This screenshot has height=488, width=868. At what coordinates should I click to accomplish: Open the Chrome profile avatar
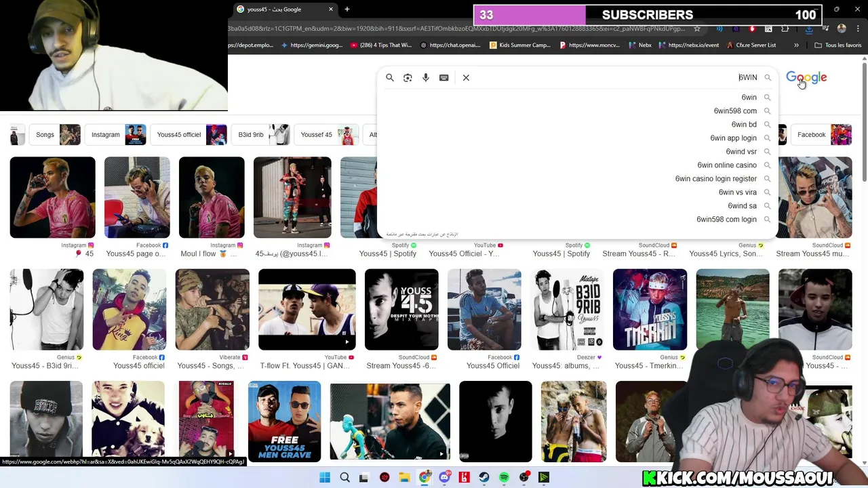tap(842, 28)
